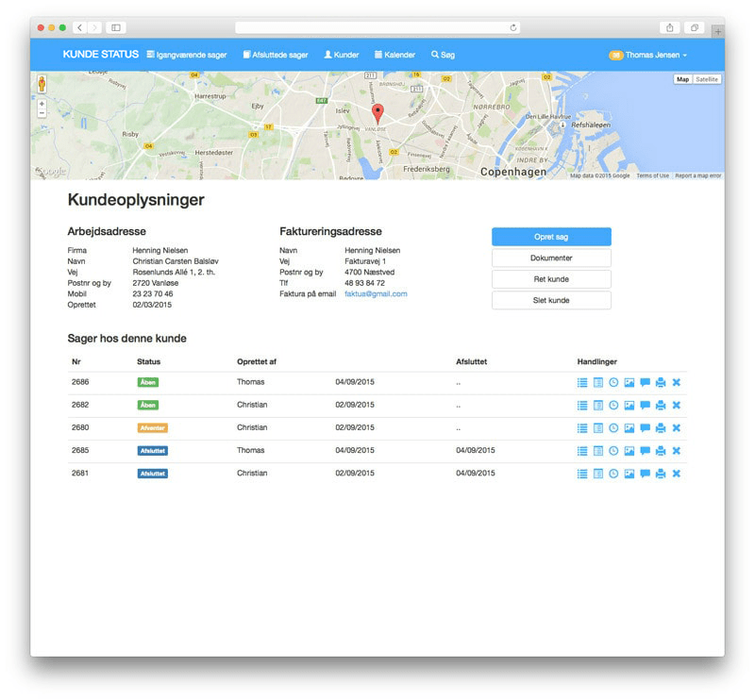Print case 2681 using the printer icon

click(661, 474)
